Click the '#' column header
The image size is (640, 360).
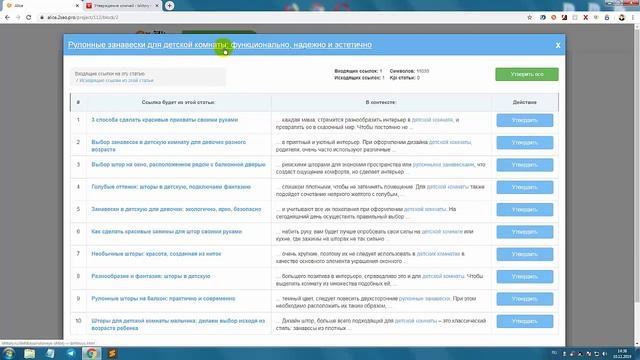tap(78, 102)
